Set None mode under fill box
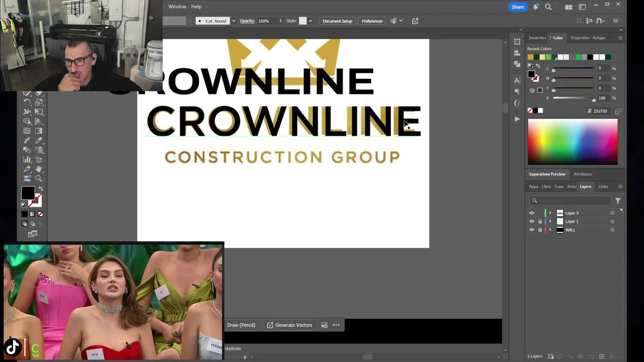This screenshot has width=644, height=362. tap(40, 214)
